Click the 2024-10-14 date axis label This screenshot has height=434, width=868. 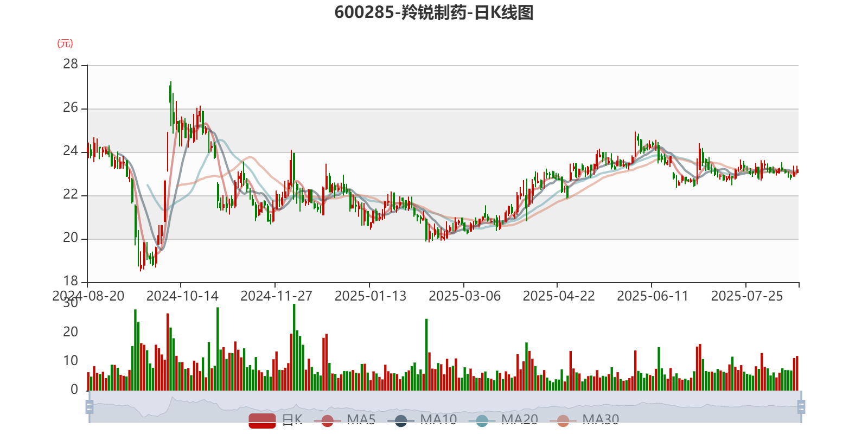tap(182, 296)
